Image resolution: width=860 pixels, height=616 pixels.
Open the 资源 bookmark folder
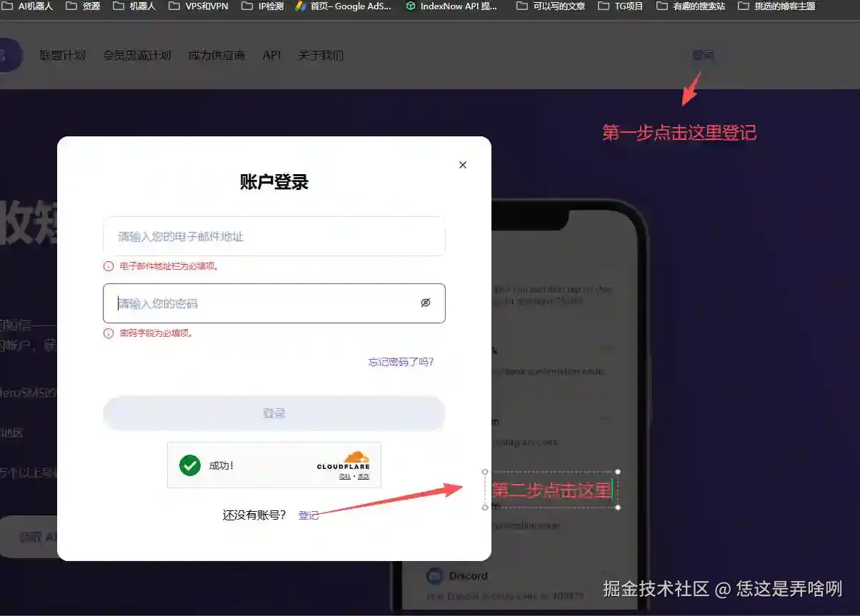pos(83,6)
